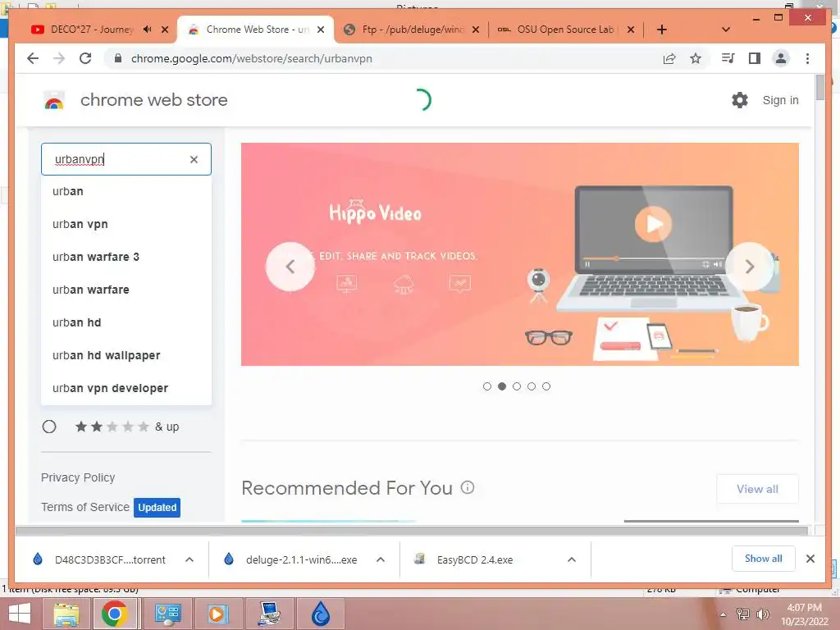Show next banner slide
The width and height of the screenshot is (840, 630).
tap(750, 267)
